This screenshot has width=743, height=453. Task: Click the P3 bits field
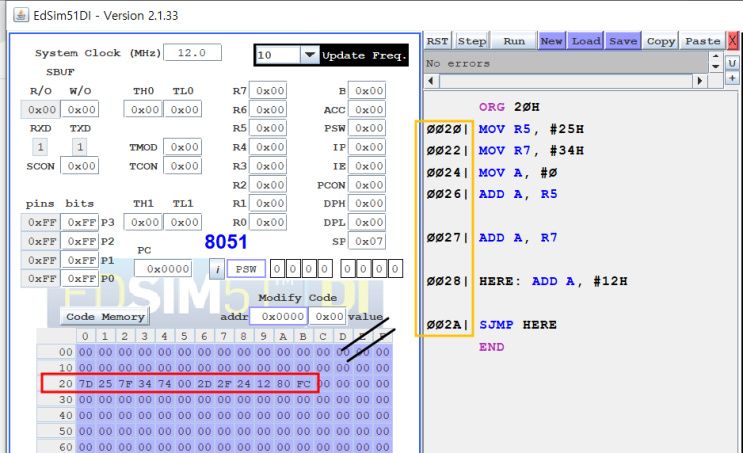[80, 222]
